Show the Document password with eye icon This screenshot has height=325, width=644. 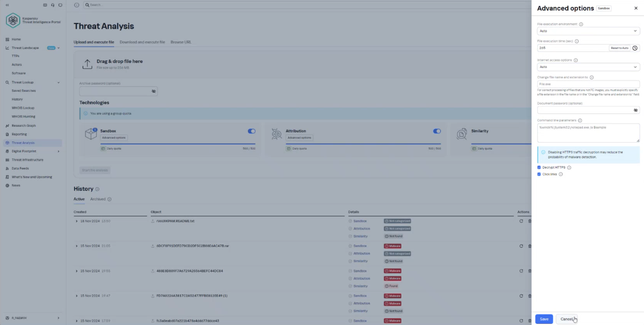click(635, 110)
